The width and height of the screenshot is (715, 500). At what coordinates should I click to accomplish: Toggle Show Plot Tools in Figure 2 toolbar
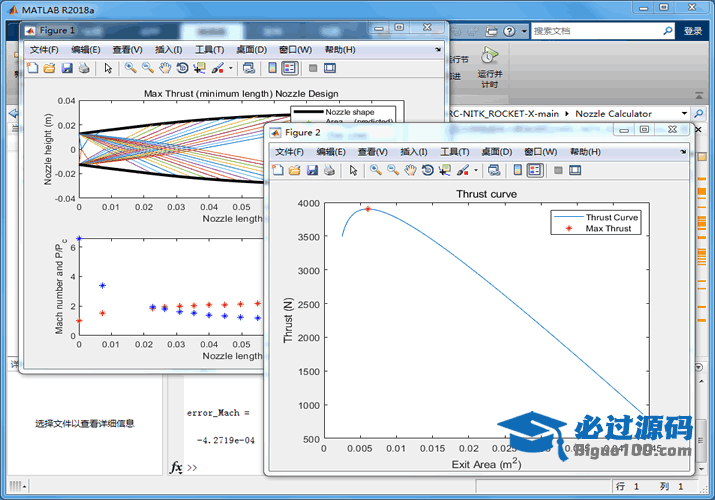575,170
